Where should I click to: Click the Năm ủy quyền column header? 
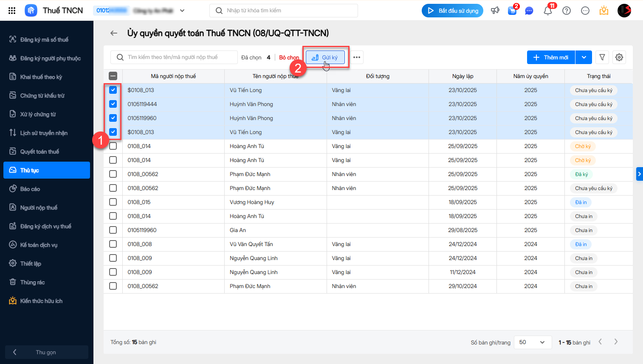click(x=530, y=76)
